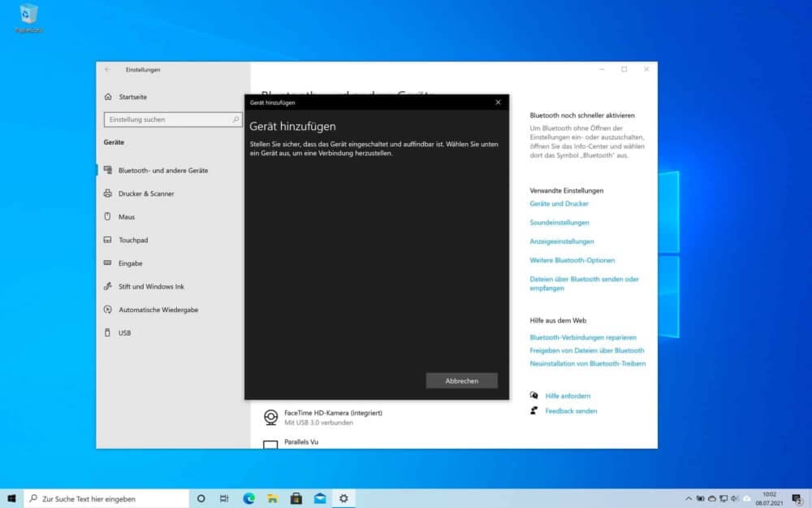Click the Hilfe anfordern chat icon
This screenshot has width=812, height=508.
534,395
